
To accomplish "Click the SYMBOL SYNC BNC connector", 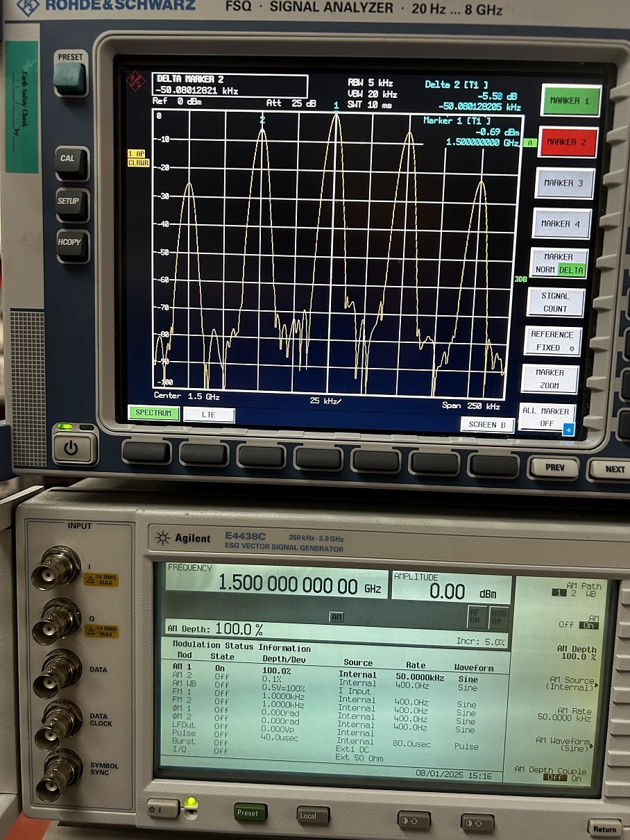I will click(x=59, y=774).
